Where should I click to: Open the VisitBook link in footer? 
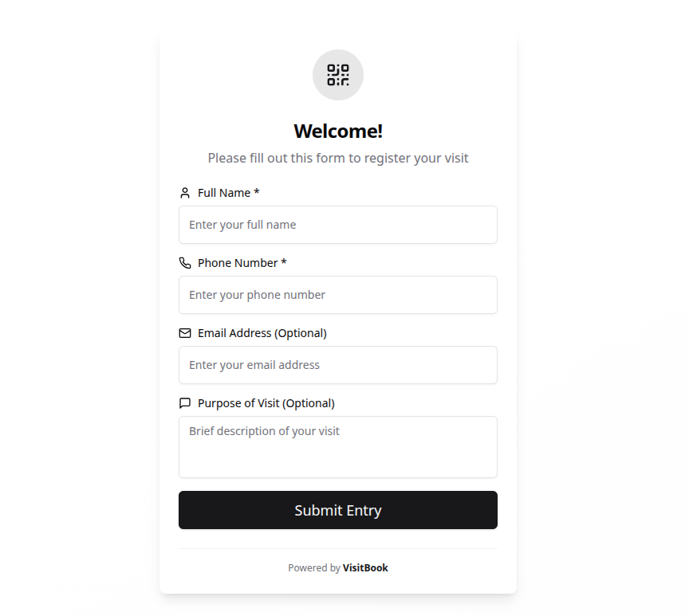(x=365, y=568)
